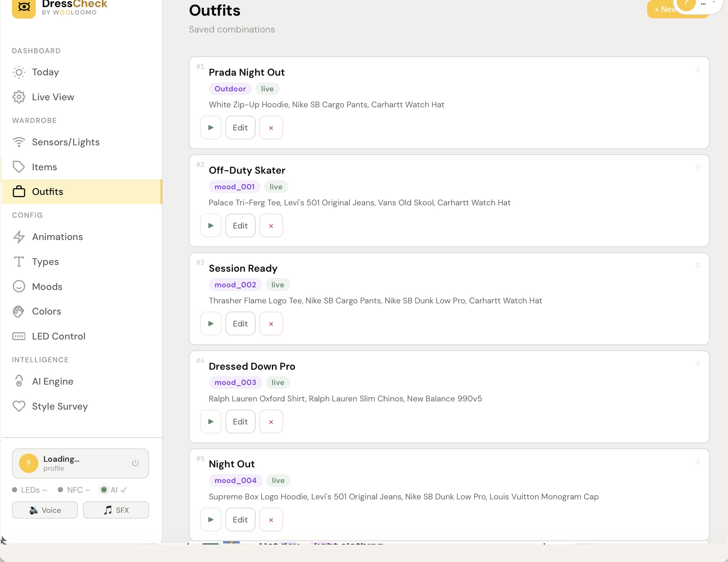Click the Prada Night Out drag handle
The image size is (728, 562).
698,70
